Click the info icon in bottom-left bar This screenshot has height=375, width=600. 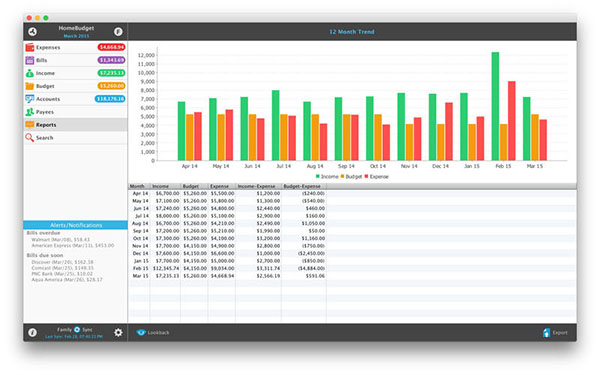click(33, 333)
